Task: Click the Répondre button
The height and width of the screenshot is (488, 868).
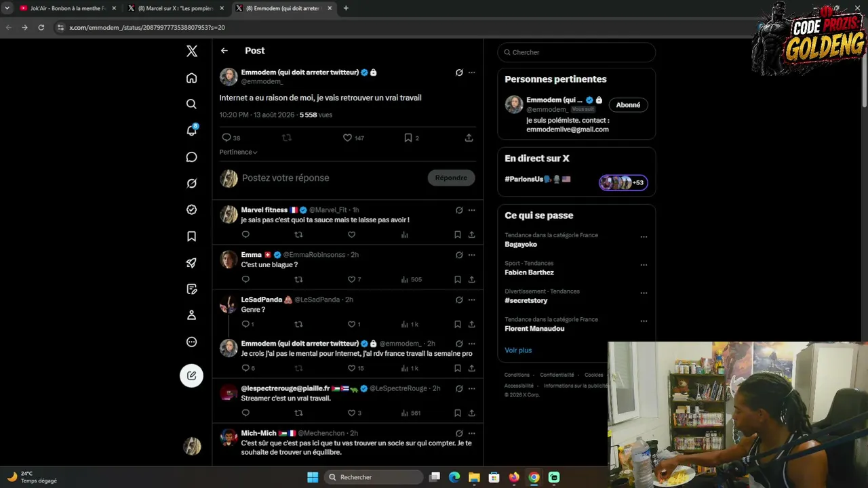Action: (451, 178)
